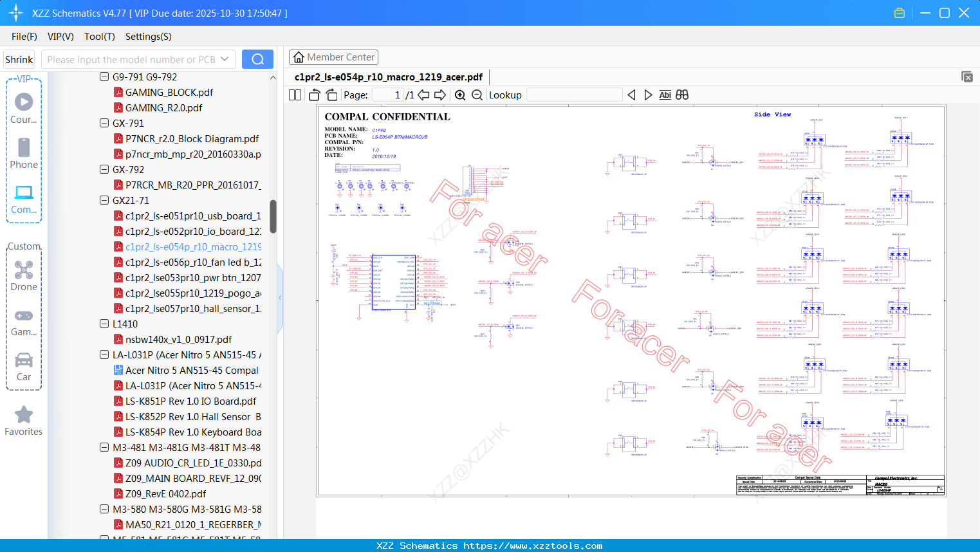Screen dimensions: 980x552
Task: Click the binoculars search icon
Action: click(682, 95)
